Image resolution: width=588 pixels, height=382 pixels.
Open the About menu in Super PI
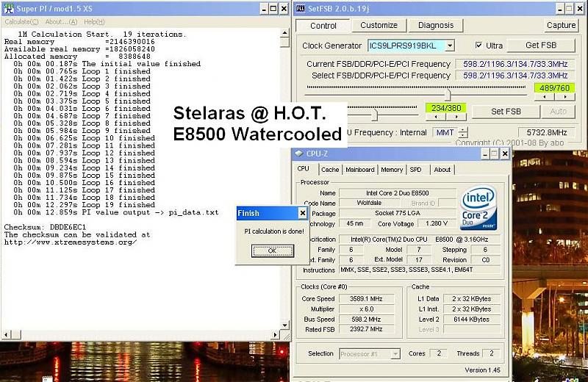coord(61,22)
